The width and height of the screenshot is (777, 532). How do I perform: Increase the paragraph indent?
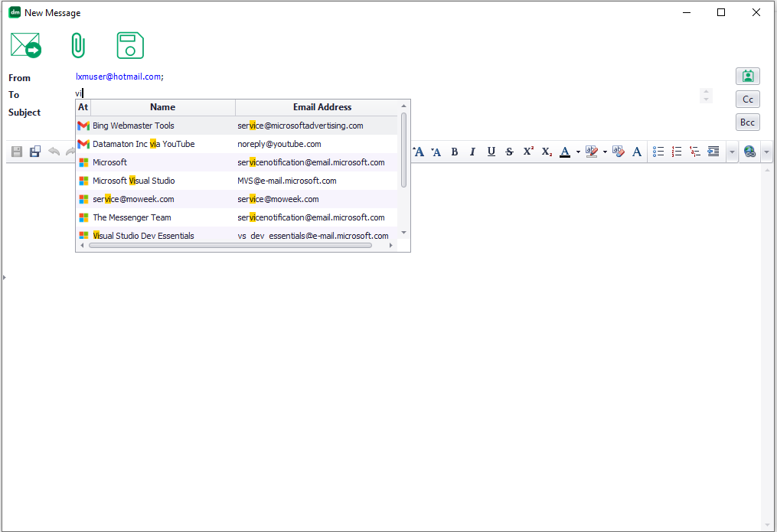(x=713, y=152)
